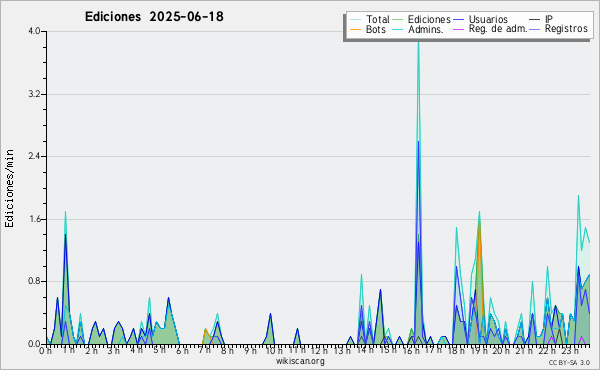Click the 4.0 y-axis value
Screen dimensions: 600x370
tap(34, 31)
